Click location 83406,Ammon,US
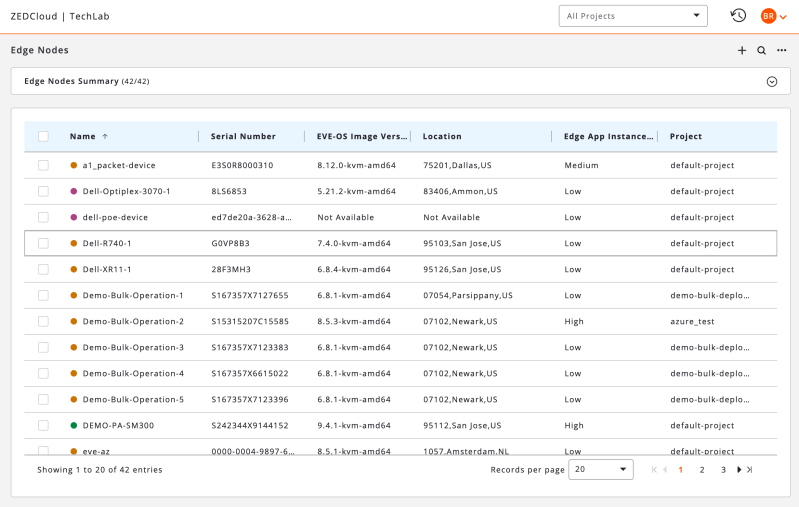The width and height of the screenshot is (799, 507). click(460, 191)
